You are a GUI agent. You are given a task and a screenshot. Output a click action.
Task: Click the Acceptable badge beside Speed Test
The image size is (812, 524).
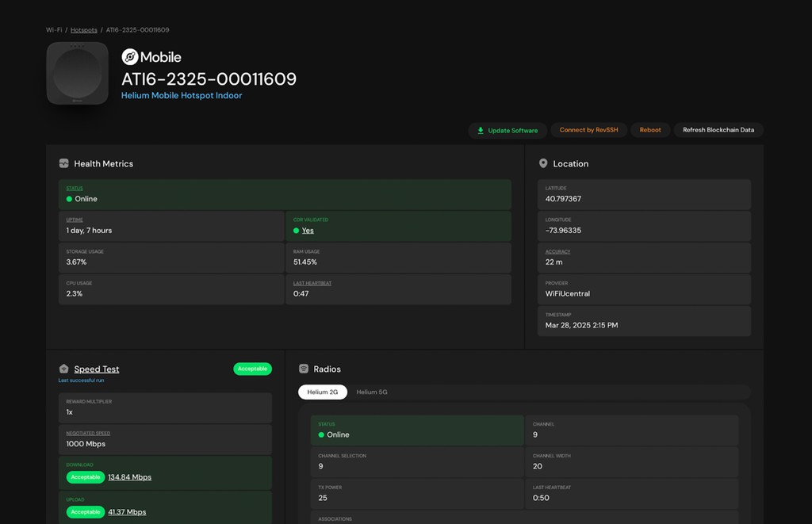point(253,369)
